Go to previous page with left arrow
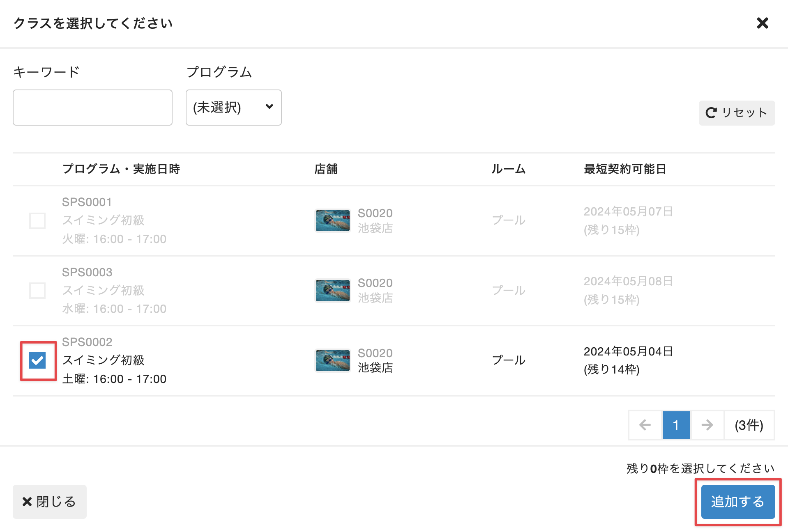This screenshot has width=788, height=532. click(645, 425)
